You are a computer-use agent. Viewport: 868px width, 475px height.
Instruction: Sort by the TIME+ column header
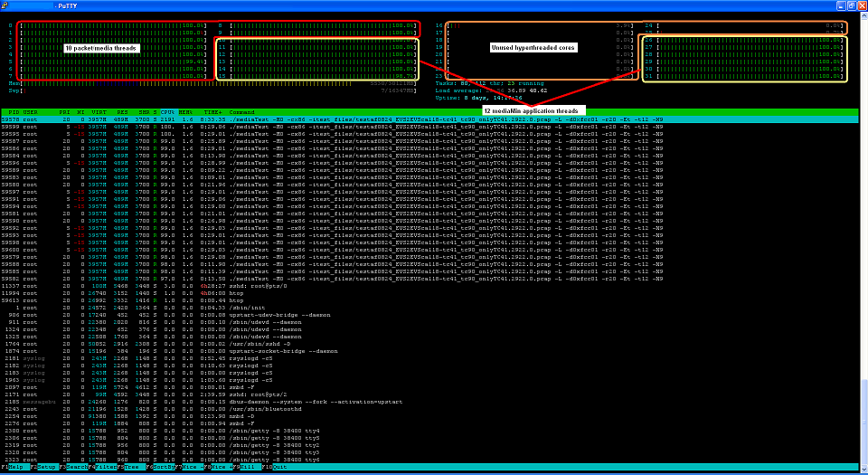(x=212, y=112)
